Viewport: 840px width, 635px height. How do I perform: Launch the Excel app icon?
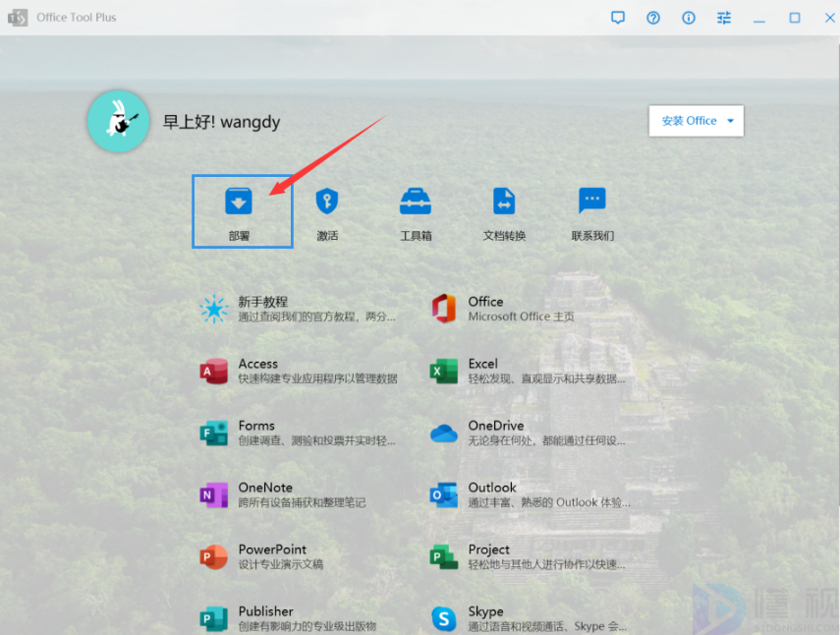pyautogui.click(x=444, y=371)
